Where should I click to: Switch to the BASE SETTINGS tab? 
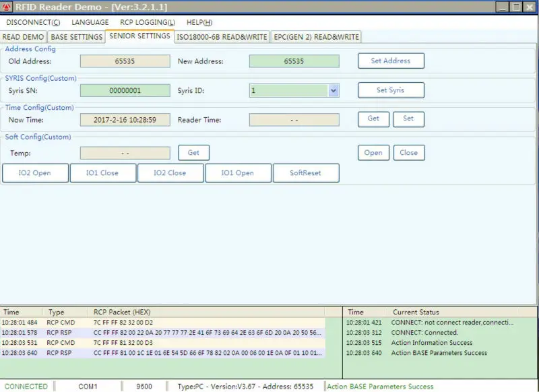click(x=77, y=37)
